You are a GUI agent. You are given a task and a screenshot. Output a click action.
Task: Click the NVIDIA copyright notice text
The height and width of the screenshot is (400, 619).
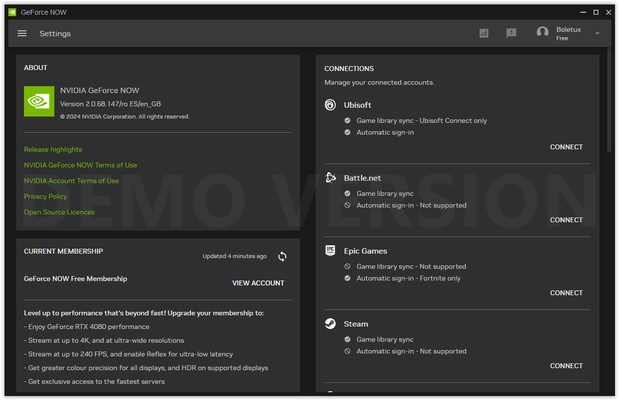[125, 117]
